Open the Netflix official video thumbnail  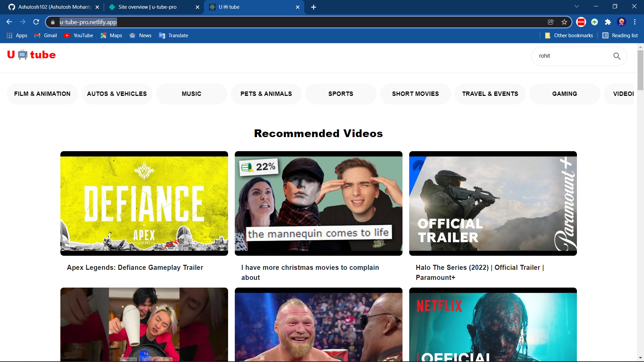coord(493,324)
